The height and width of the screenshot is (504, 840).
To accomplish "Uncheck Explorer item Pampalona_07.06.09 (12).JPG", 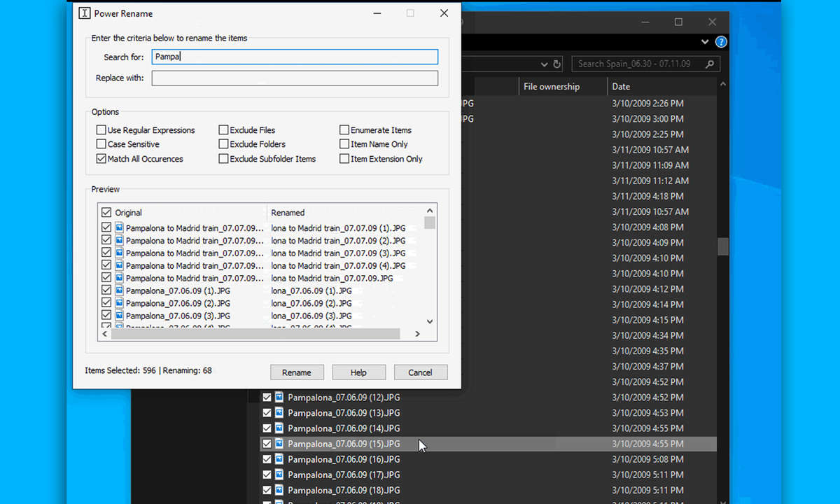I will click(267, 398).
